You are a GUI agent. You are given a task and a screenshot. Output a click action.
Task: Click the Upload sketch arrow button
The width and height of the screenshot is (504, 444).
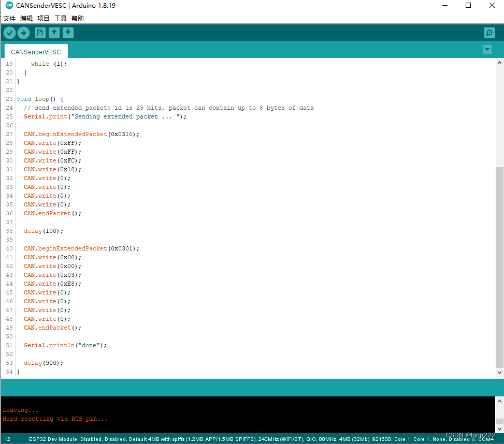pos(23,33)
